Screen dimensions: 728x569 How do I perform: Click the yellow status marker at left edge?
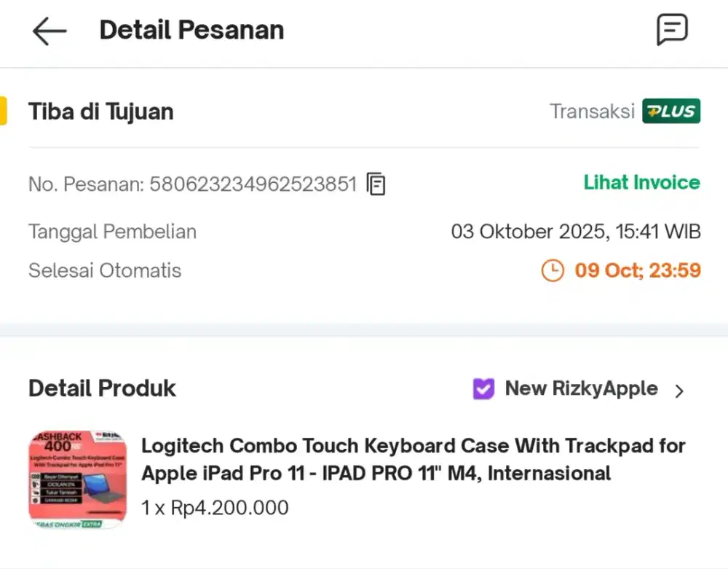click(x=4, y=111)
